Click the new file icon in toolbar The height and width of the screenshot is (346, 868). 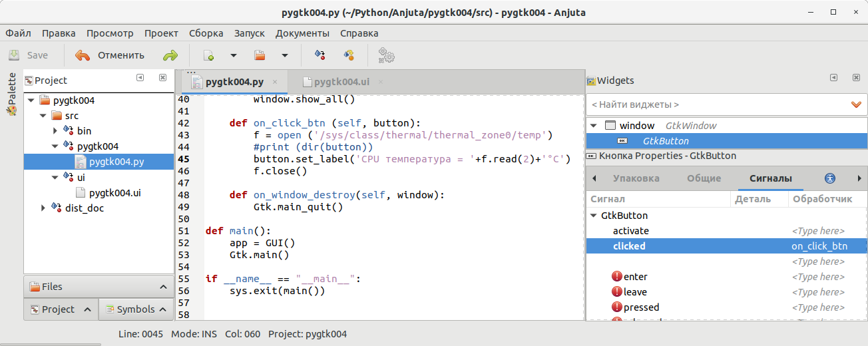(209, 55)
